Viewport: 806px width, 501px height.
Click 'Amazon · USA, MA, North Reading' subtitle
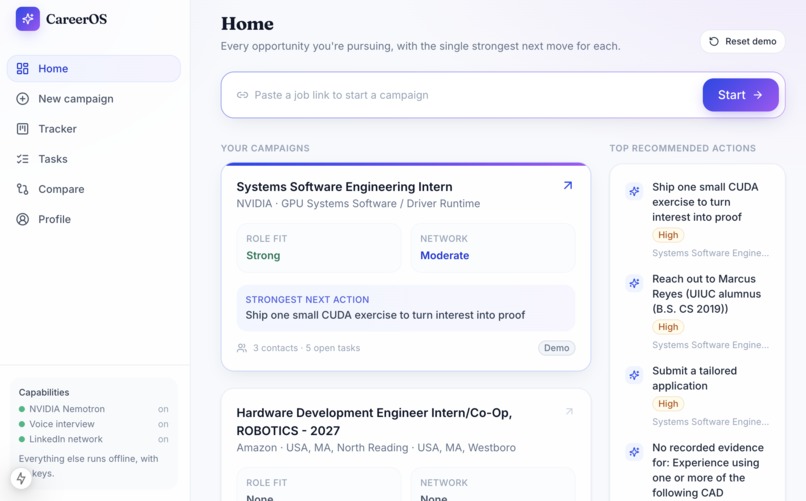click(376, 448)
